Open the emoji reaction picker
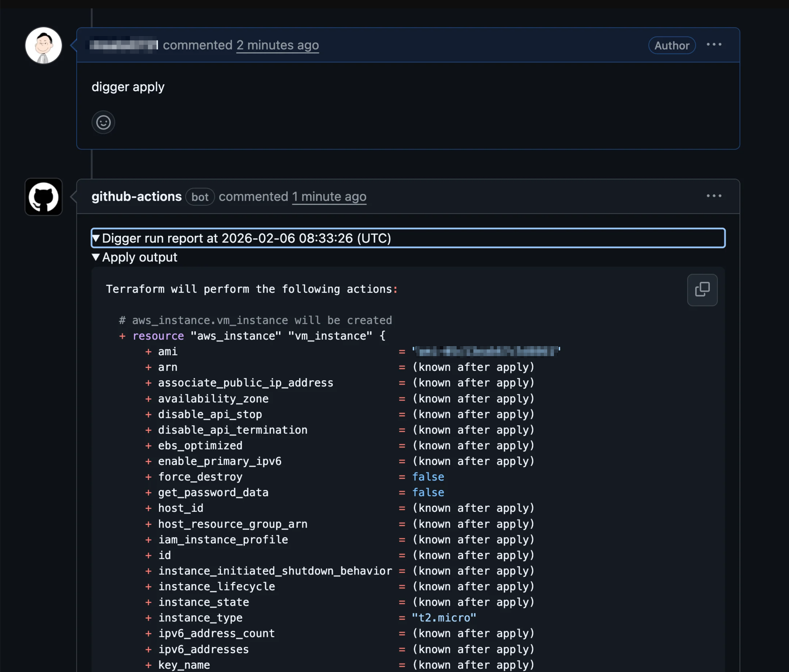This screenshot has height=672, width=789. 103,122
